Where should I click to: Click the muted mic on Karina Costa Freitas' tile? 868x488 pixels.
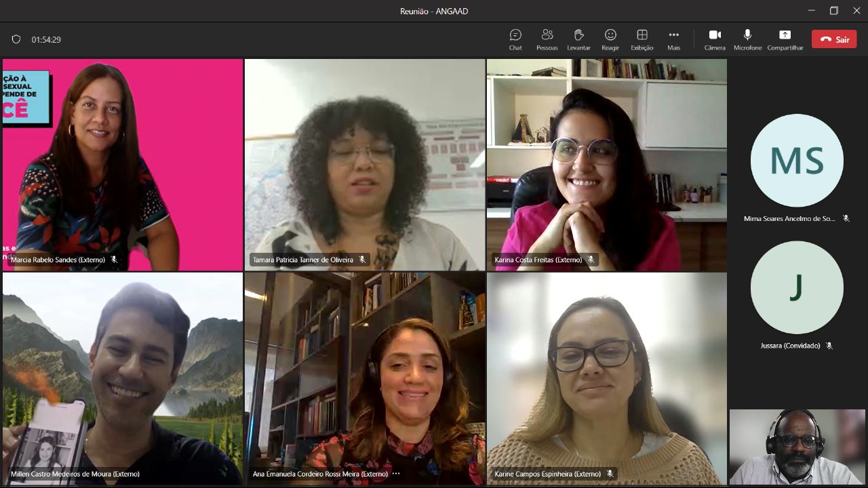click(591, 260)
